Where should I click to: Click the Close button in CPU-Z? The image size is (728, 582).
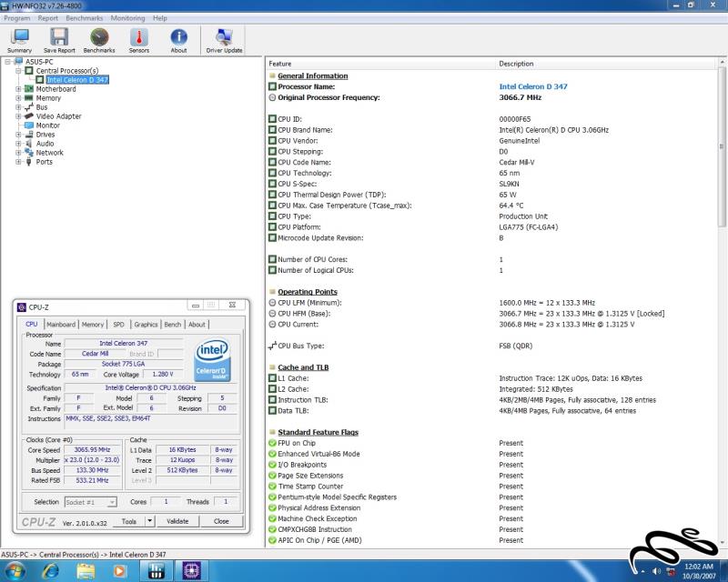(x=221, y=521)
